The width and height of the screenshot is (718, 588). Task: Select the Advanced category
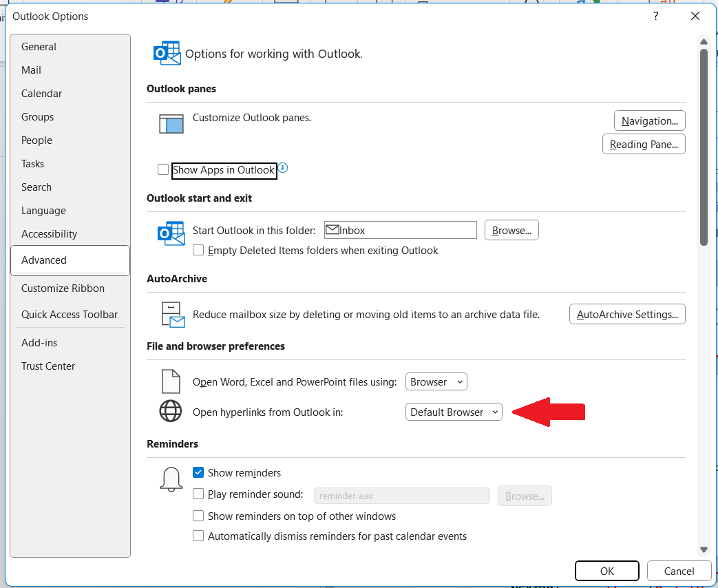coord(70,260)
